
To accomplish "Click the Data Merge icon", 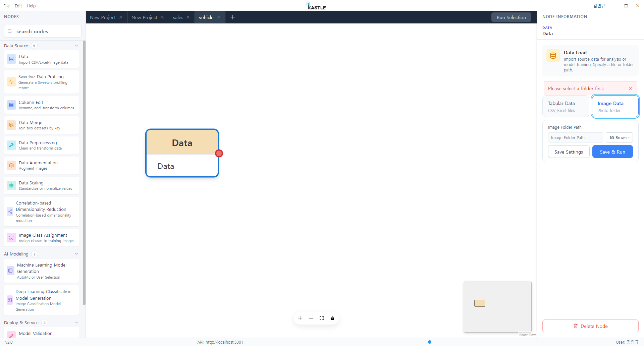I will click(11, 125).
